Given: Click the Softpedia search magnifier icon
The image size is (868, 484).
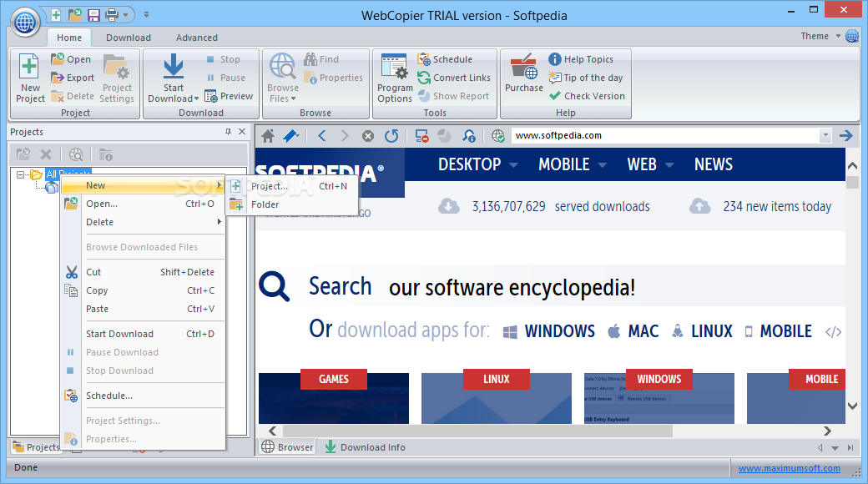Looking at the screenshot, I should pos(274,286).
